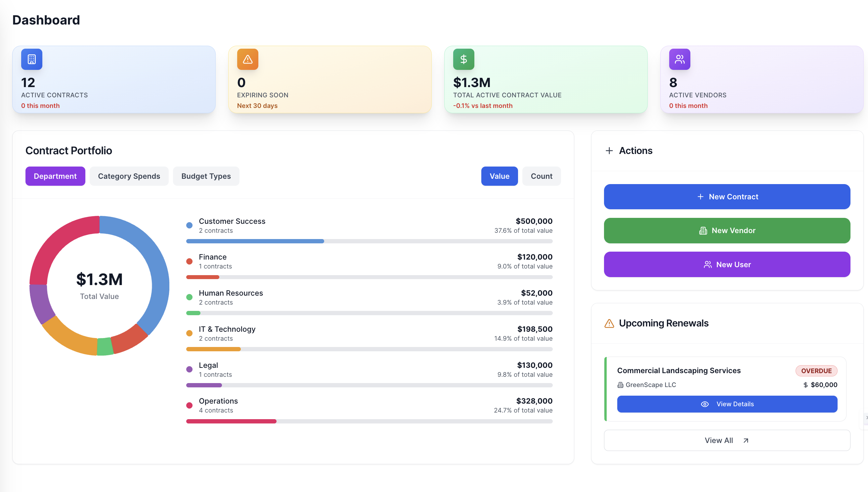Switch to the Budget Types tab

click(x=206, y=176)
